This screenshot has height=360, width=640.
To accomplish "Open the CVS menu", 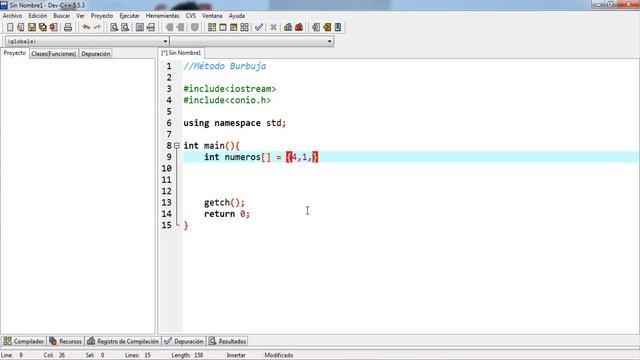I will (191, 16).
